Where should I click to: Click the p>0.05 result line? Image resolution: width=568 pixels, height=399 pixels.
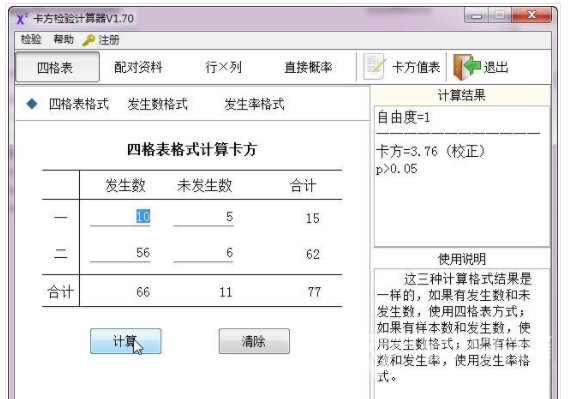(397, 169)
